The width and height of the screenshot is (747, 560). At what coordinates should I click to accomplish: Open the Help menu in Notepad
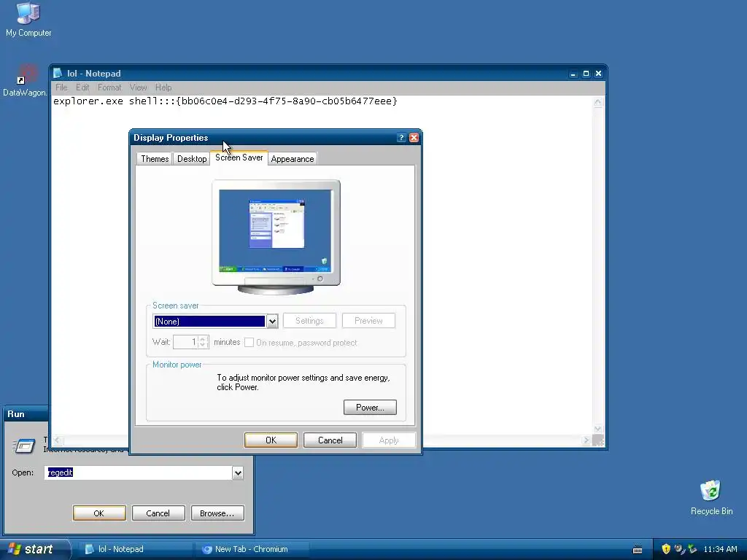click(163, 87)
